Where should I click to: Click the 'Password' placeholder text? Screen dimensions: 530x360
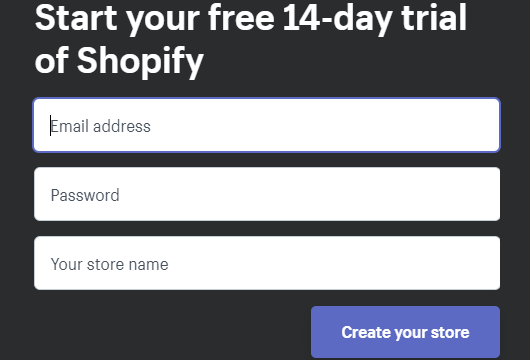pos(85,195)
